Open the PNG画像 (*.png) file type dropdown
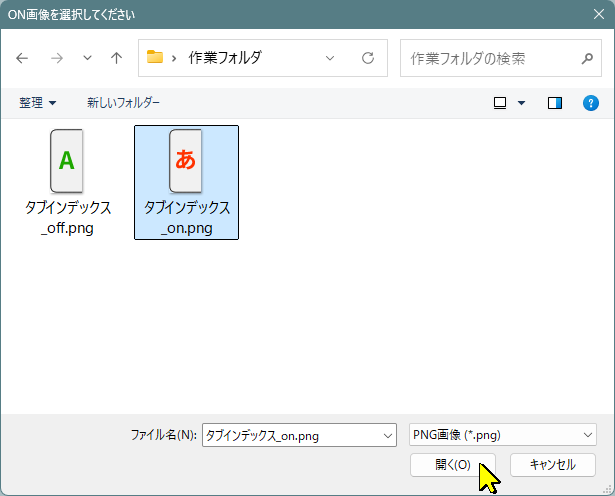The width and height of the screenshot is (615, 496). [x=502, y=435]
